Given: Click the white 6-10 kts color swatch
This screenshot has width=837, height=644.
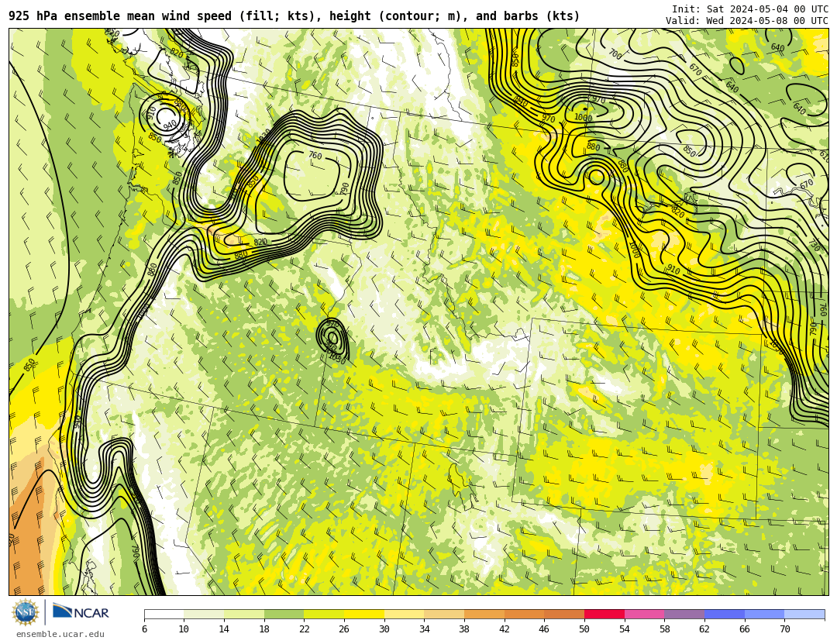Looking at the screenshot, I should pyautogui.click(x=164, y=614).
